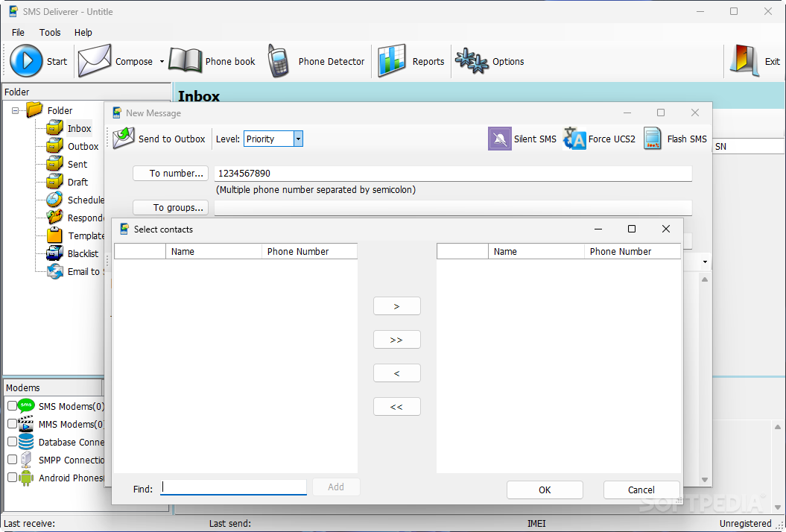This screenshot has width=786, height=532.
Task: Open the Help menu
Action: click(x=83, y=33)
